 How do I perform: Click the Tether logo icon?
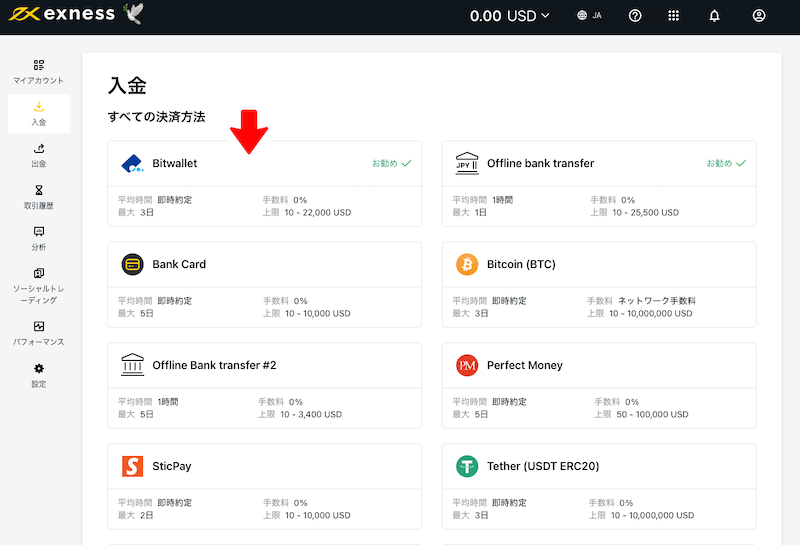coord(467,466)
